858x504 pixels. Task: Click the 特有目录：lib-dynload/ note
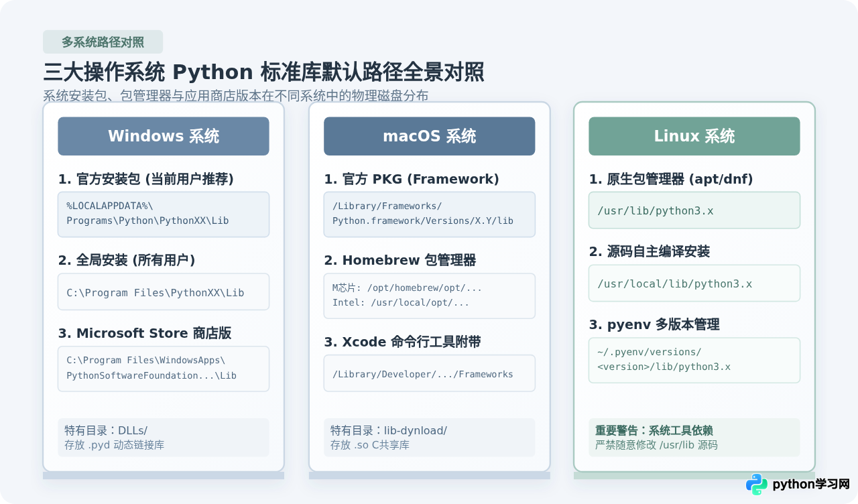429,438
